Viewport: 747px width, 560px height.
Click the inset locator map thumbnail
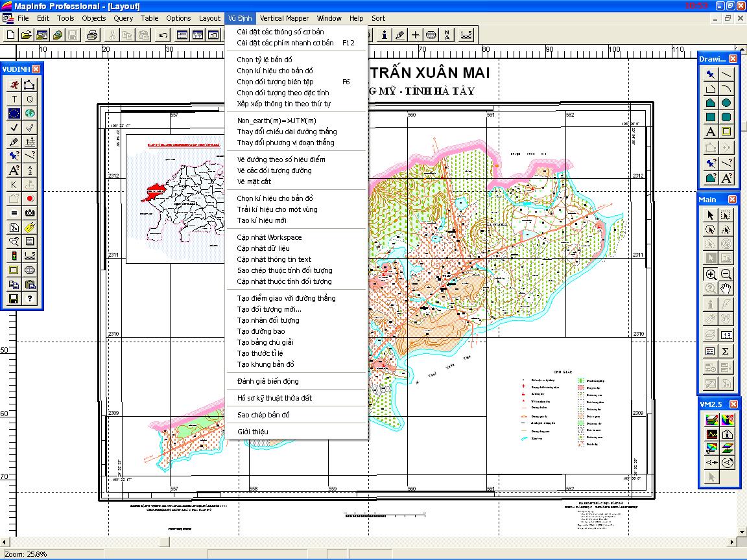(175, 198)
